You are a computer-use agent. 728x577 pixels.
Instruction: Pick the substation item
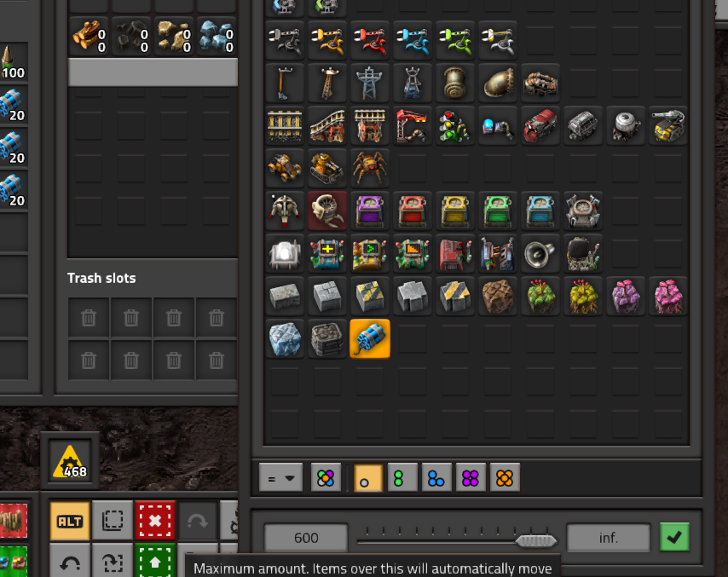pos(413,83)
